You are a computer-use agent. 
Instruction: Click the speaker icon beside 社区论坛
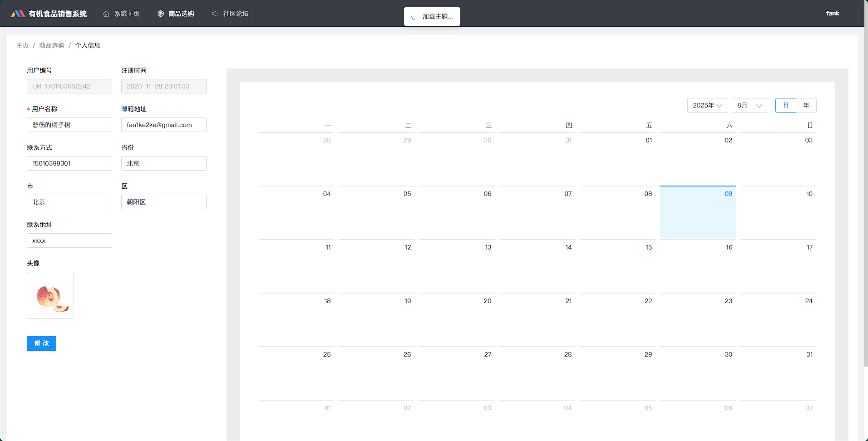tap(215, 14)
